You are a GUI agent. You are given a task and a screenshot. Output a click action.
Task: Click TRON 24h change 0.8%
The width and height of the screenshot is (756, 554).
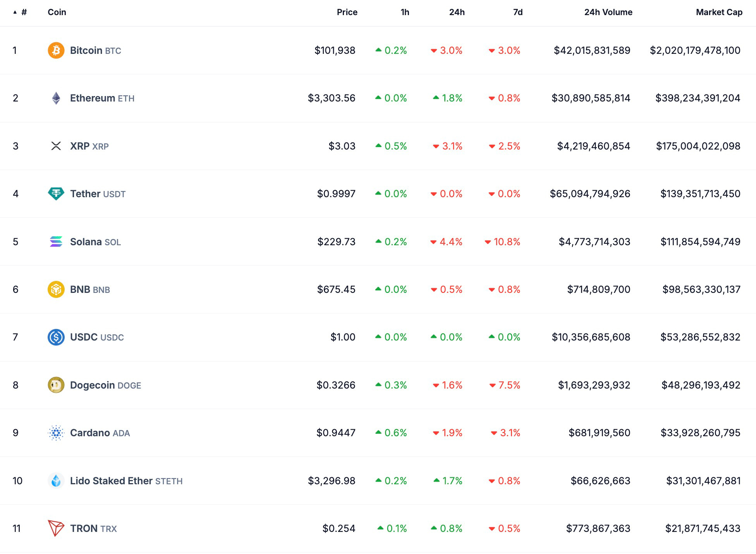click(447, 528)
